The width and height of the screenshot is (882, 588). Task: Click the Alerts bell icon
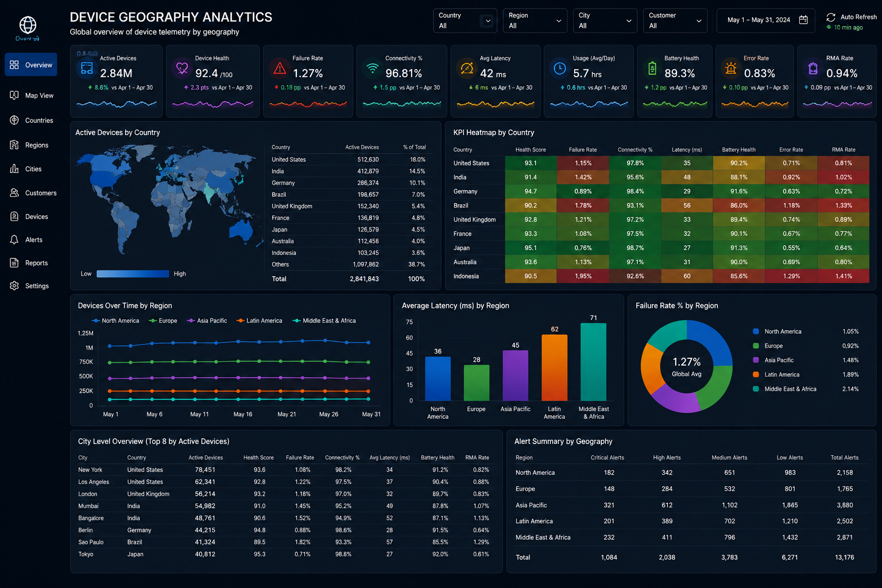pyautogui.click(x=14, y=239)
